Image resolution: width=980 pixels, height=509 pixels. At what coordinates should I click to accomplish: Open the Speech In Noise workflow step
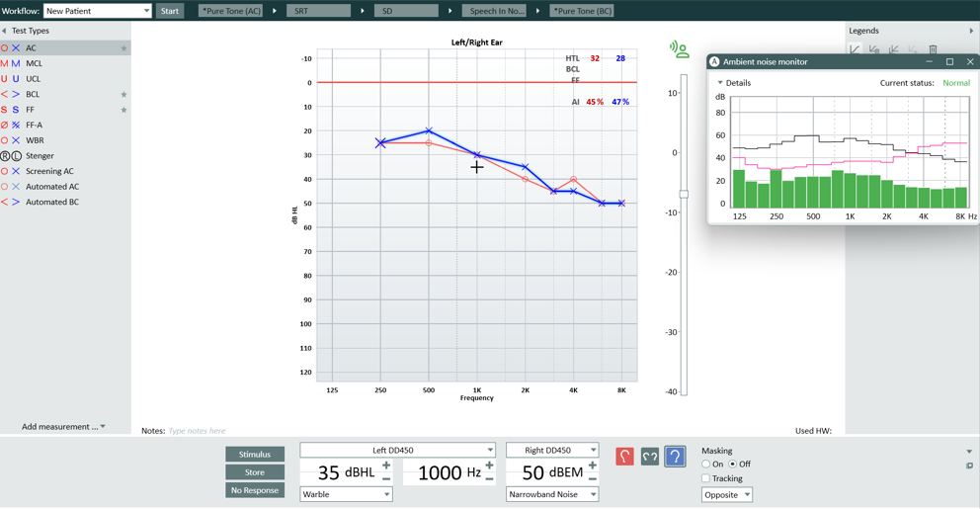494,11
